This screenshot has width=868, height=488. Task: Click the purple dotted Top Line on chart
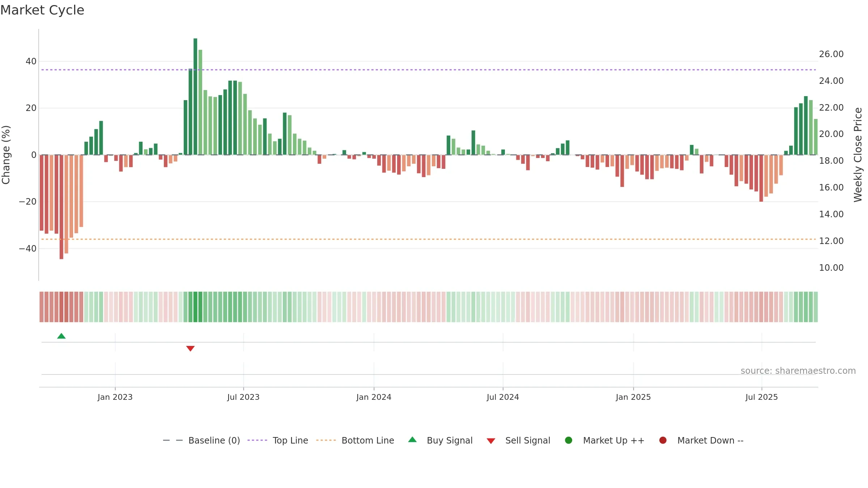coord(429,70)
